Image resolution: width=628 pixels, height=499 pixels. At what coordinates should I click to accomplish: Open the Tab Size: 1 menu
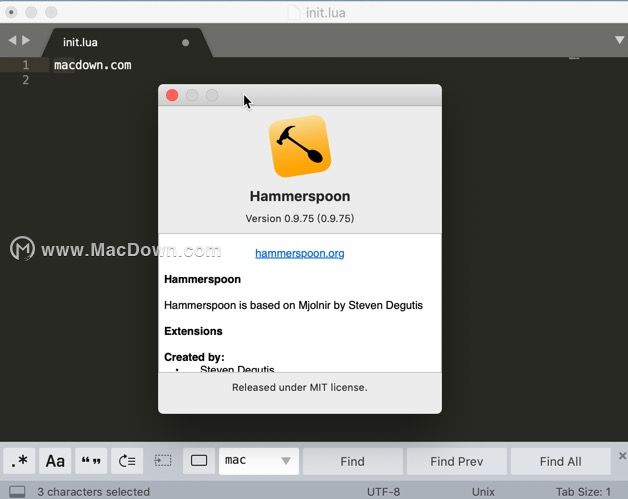tap(583, 491)
